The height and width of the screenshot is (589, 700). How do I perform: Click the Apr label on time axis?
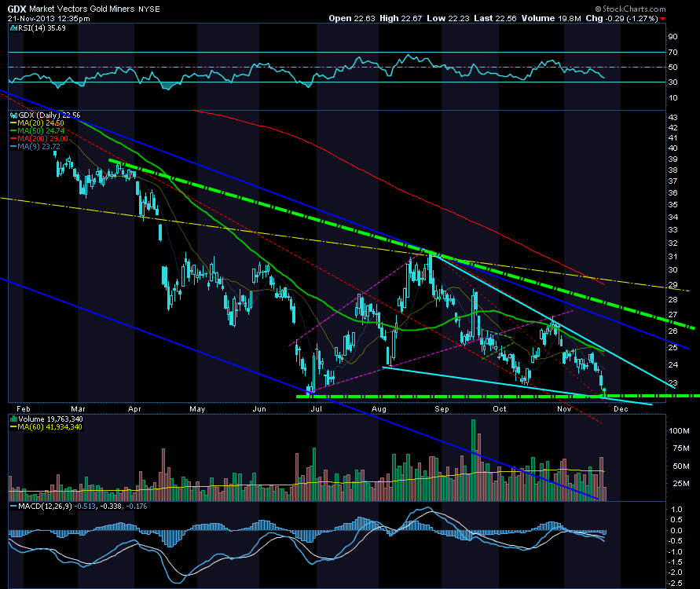(x=134, y=409)
